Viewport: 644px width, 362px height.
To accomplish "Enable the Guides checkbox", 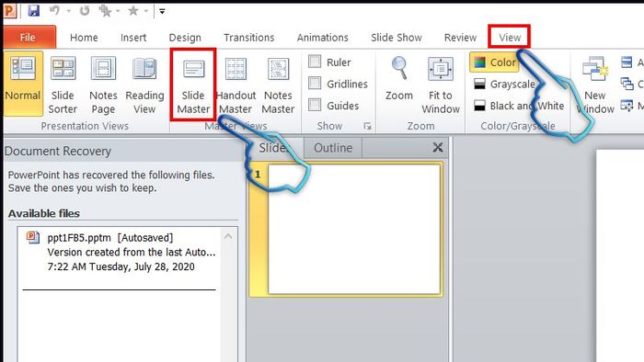I will 315,105.
